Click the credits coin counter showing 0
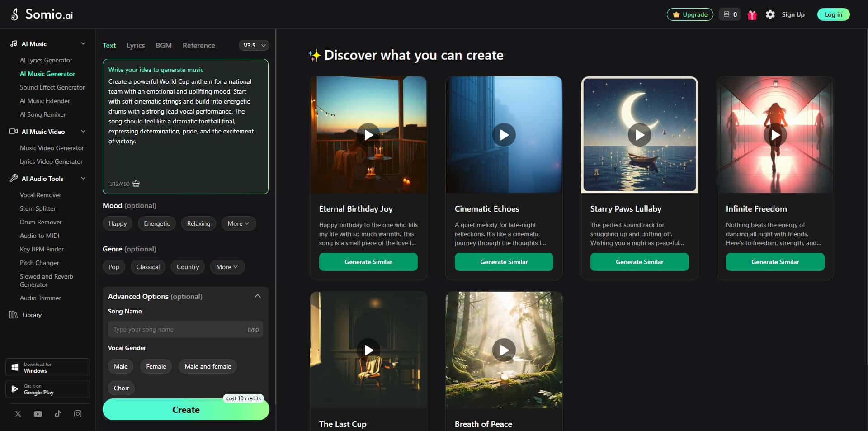868x431 pixels. coord(730,14)
